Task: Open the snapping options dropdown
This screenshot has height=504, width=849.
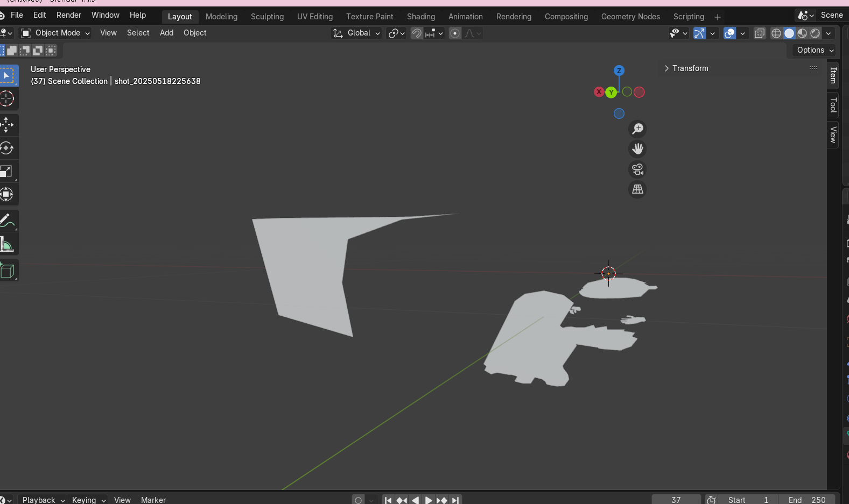Action: 434,33
